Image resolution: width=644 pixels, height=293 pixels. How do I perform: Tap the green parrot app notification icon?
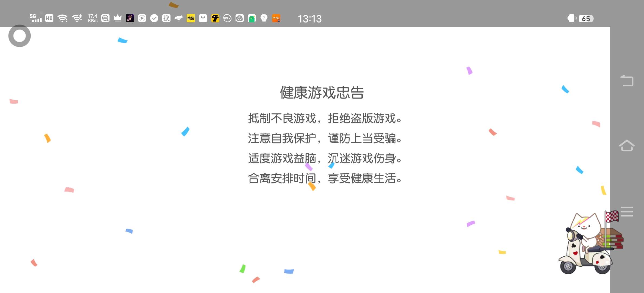(x=252, y=18)
